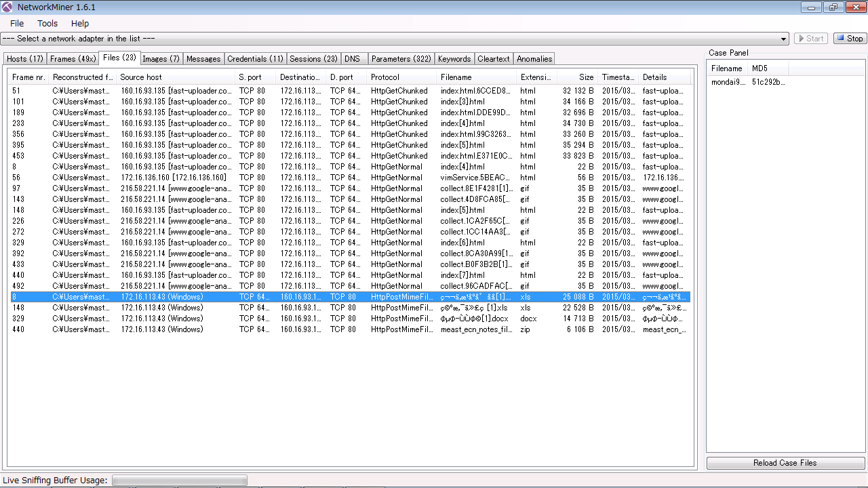Image resolution: width=868 pixels, height=488 pixels.
Task: Select the index[6].html file row
Action: tap(350, 243)
